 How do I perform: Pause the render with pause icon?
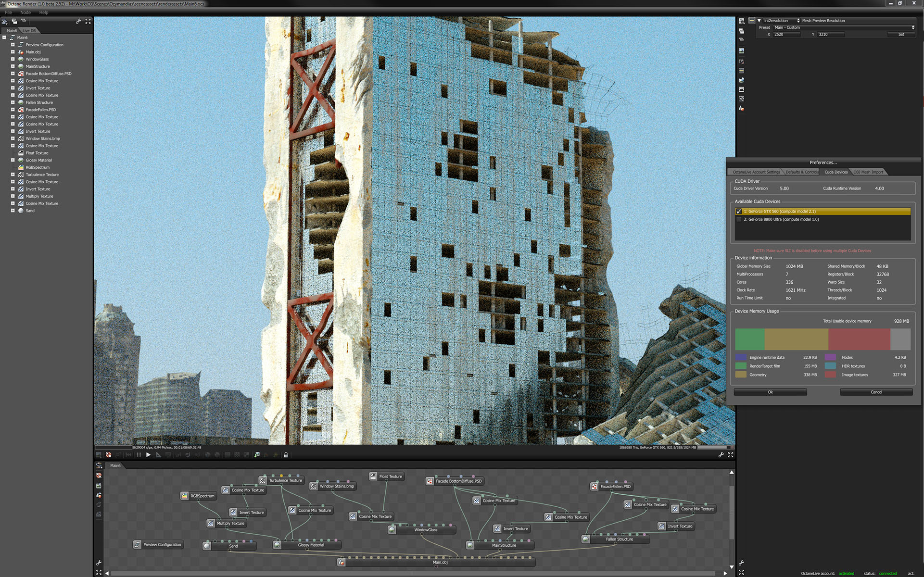[x=139, y=455]
